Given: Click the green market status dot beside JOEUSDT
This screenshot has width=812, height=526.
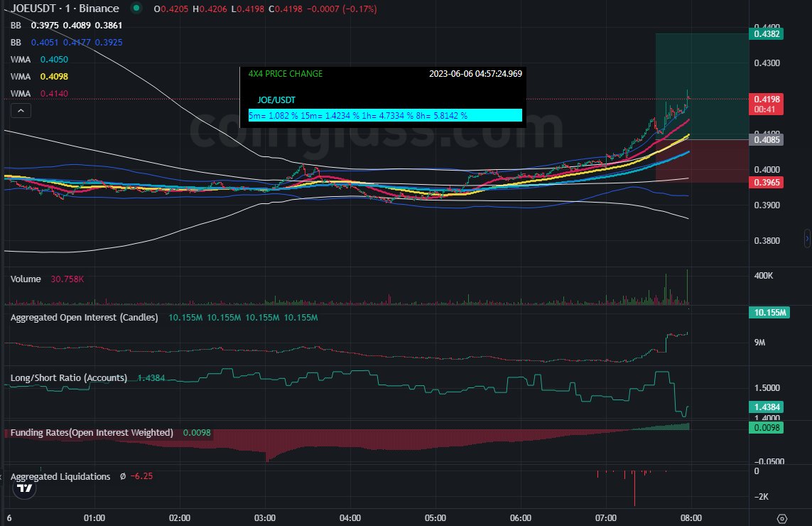Looking at the screenshot, I should (x=136, y=9).
